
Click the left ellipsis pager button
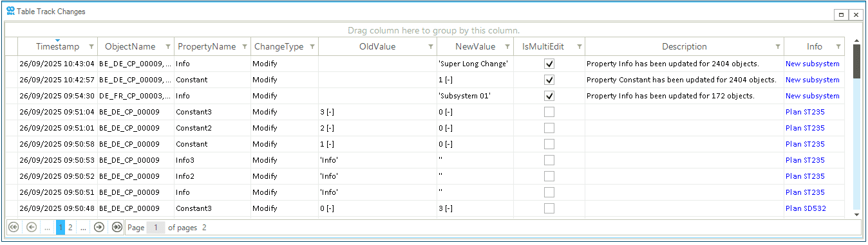click(48, 227)
